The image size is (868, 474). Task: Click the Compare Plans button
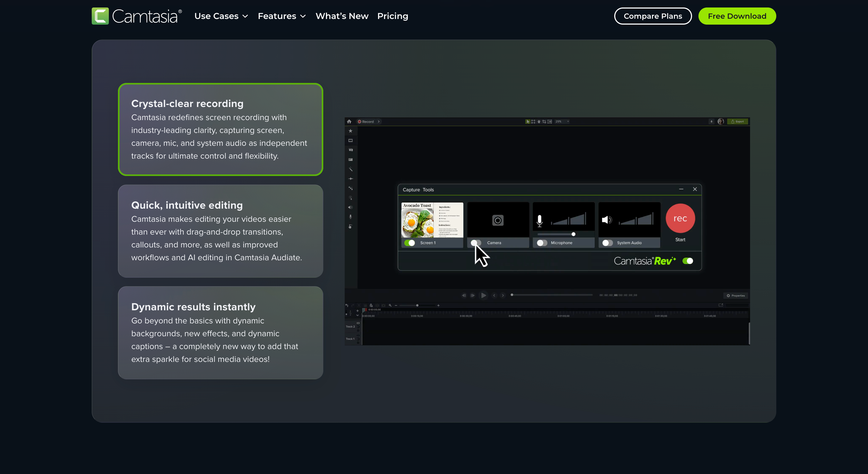653,16
